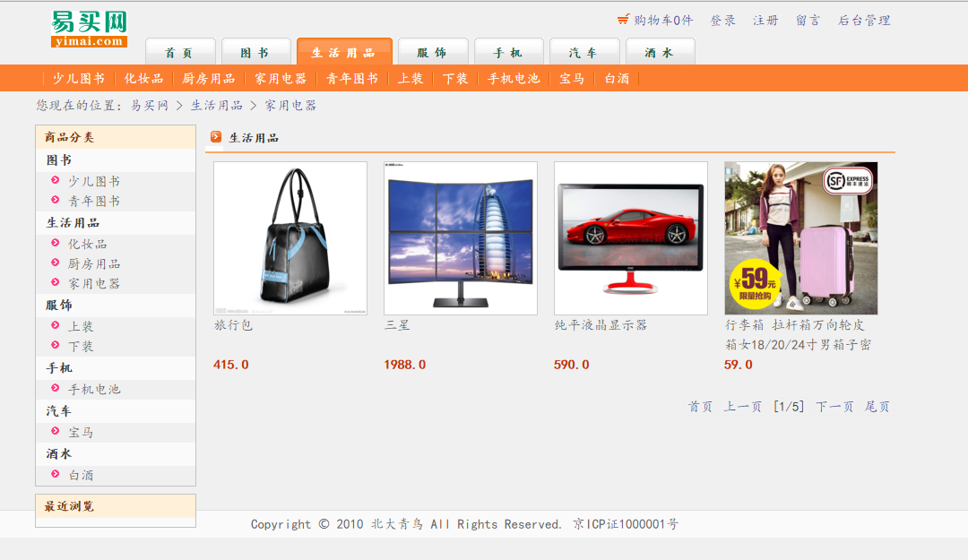This screenshot has width=968, height=560.
Task: Switch to the 服饰 tab
Action: [x=433, y=52]
